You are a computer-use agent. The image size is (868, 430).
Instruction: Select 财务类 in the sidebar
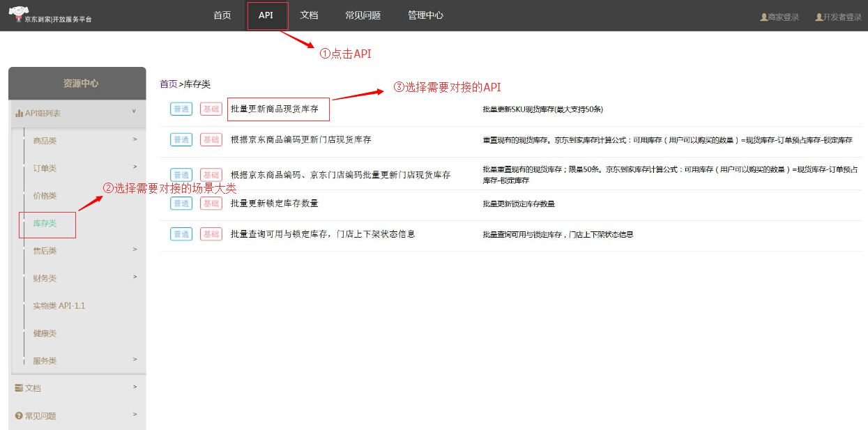click(45, 278)
